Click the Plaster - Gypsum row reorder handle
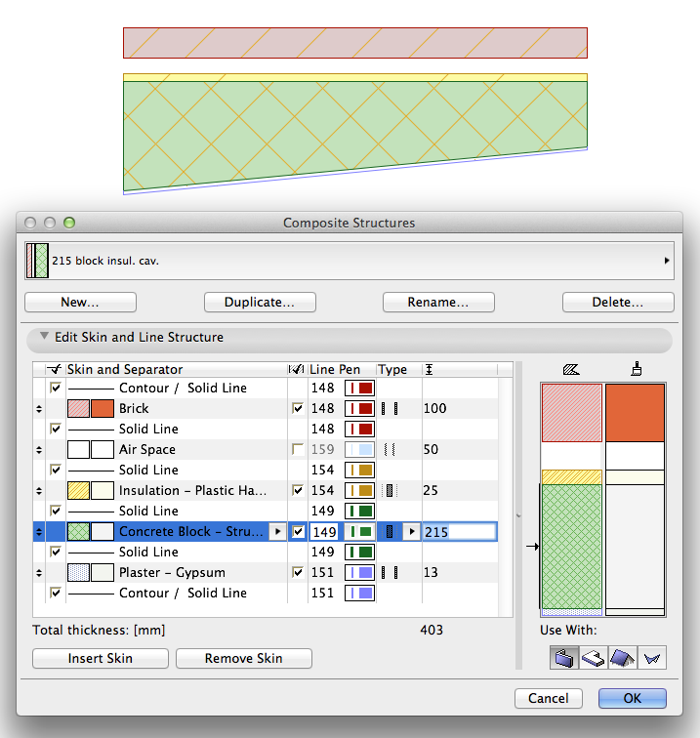 point(39,573)
